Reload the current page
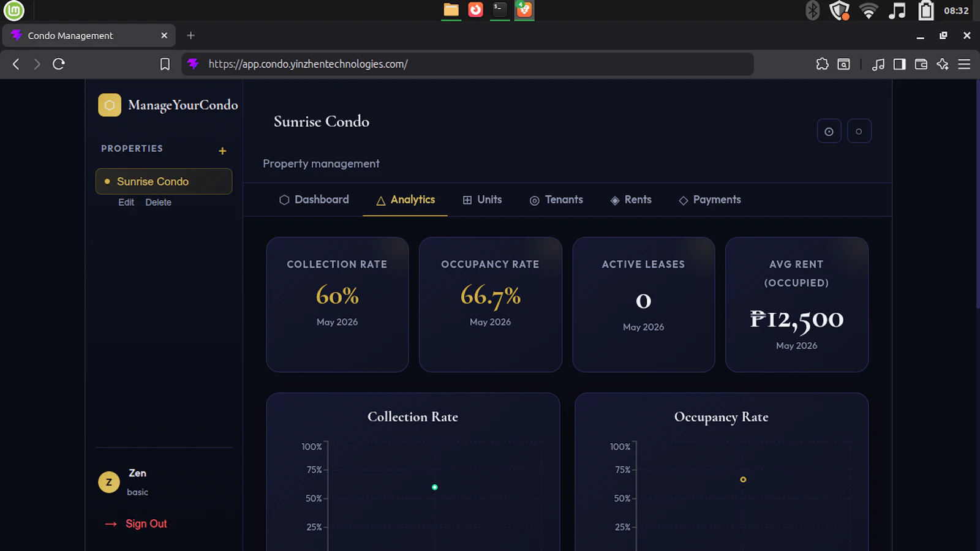The image size is (980, 551). click(59, 64)
